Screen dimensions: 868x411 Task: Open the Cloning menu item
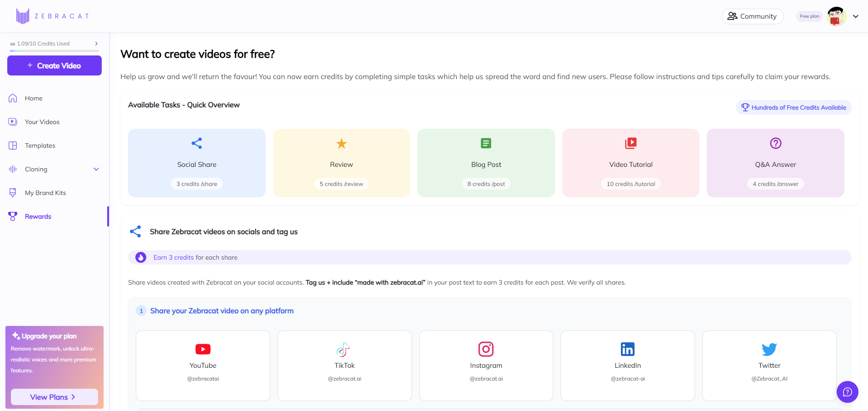pos(55,169)
